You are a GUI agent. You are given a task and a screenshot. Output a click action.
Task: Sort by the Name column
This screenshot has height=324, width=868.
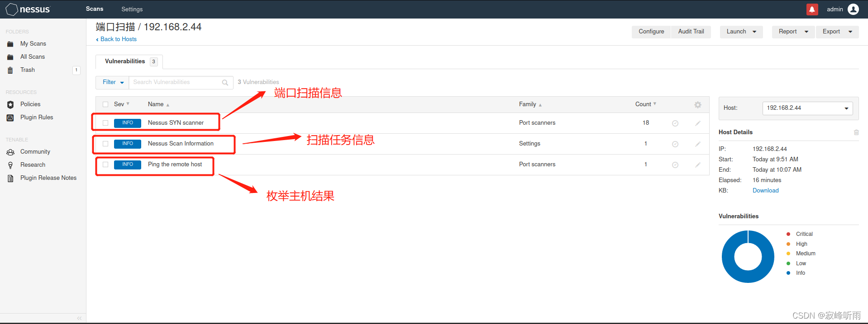pos(158,104)
